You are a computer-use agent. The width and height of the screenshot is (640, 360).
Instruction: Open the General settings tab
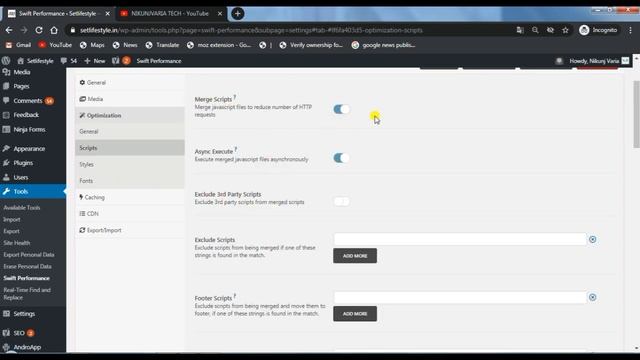(x=130, y=82)
